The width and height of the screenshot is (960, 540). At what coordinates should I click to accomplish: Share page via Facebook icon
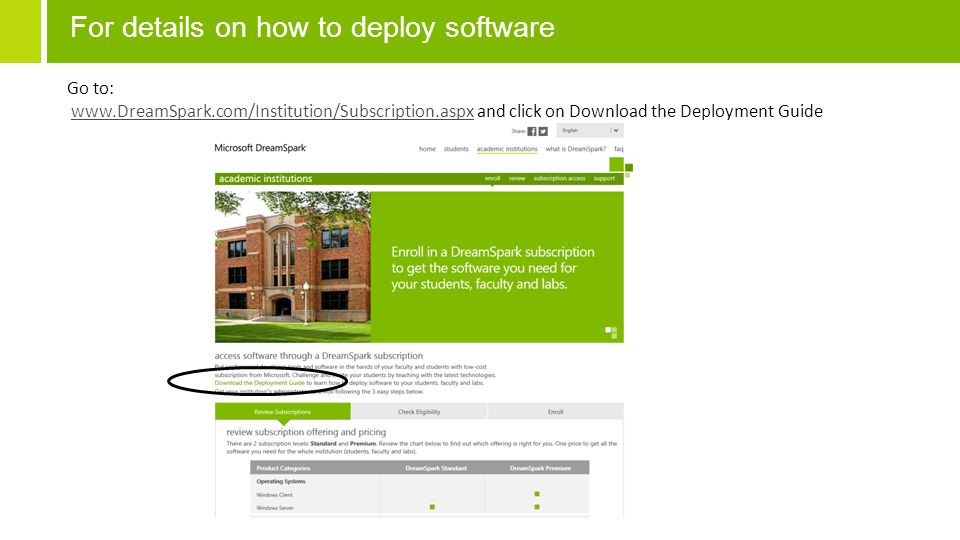pos(532,131)
